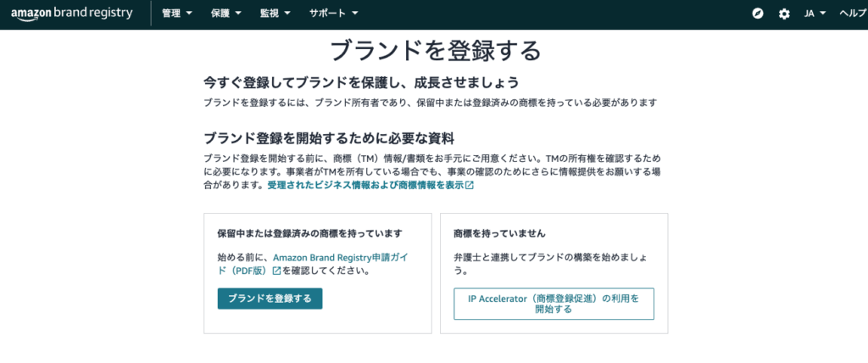
Task: Open the compass navigation icon
Action: (x=758, y=14)
